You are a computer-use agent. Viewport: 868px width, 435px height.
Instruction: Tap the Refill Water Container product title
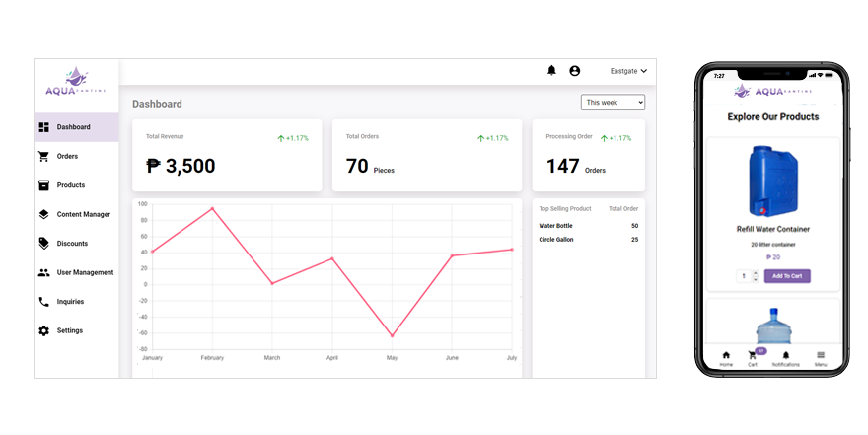(772, 229)
